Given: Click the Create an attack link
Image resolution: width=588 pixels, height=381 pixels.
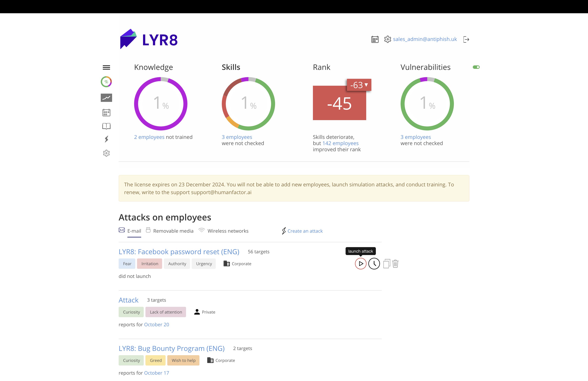Looking at the screenshot, I should 305,231.
